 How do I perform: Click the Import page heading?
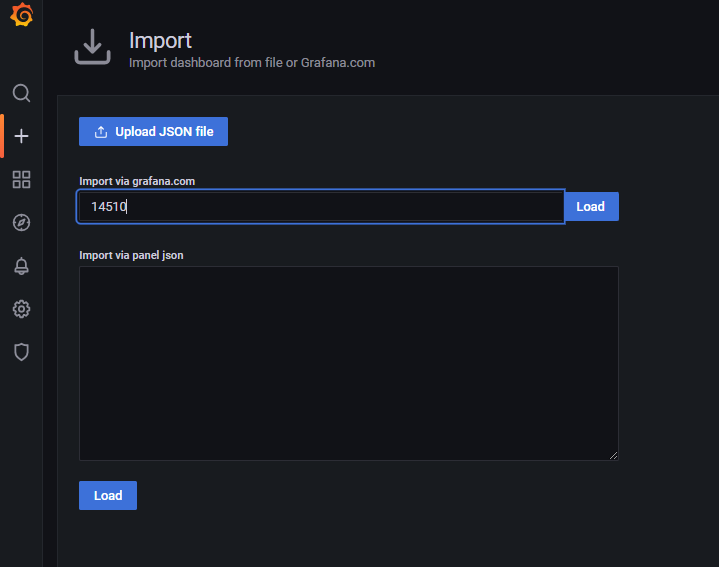[160, 40]
